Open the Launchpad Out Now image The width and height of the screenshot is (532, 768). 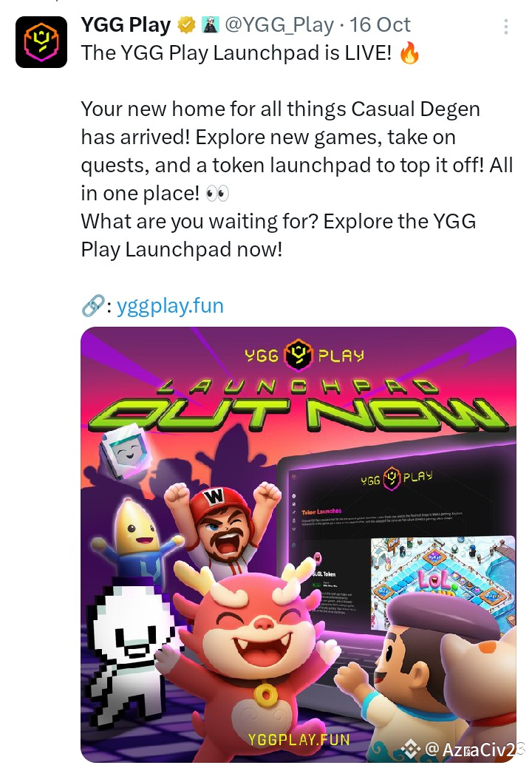299,544
